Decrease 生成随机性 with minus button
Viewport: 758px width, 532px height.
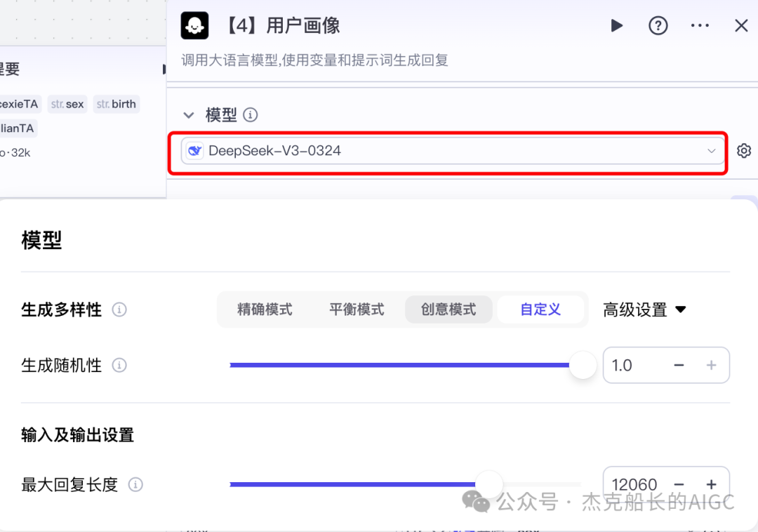click(x=679, y=365)
